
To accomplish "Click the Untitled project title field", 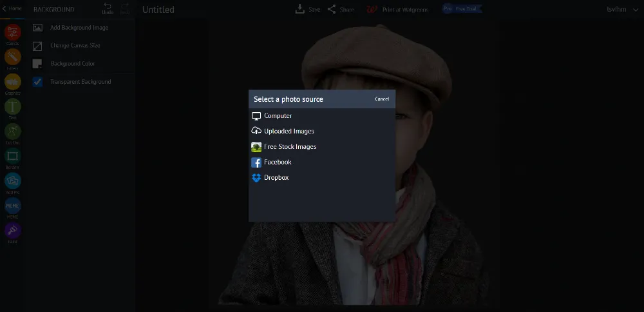I will coord(158,10).
